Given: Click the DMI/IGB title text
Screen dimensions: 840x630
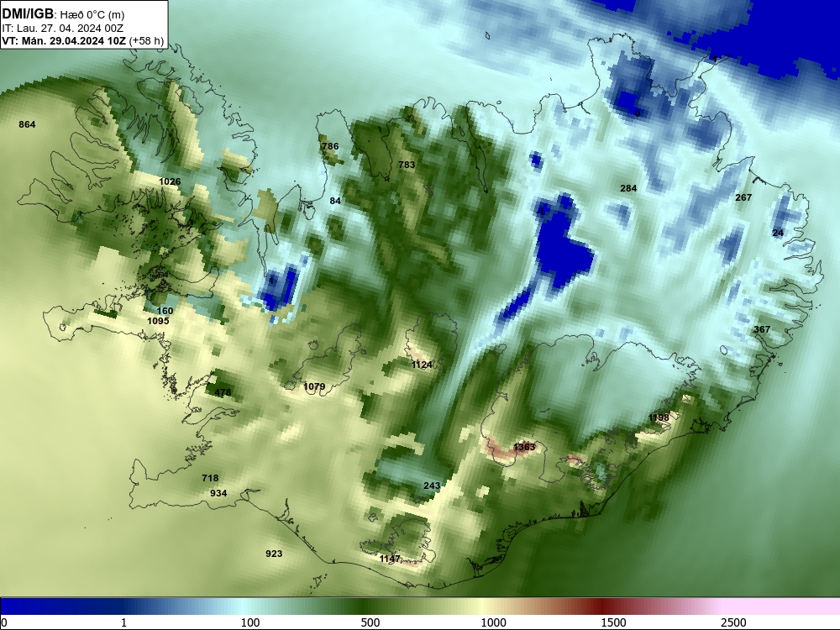Looking at the screenshot, I should click(x=28, y=14).
